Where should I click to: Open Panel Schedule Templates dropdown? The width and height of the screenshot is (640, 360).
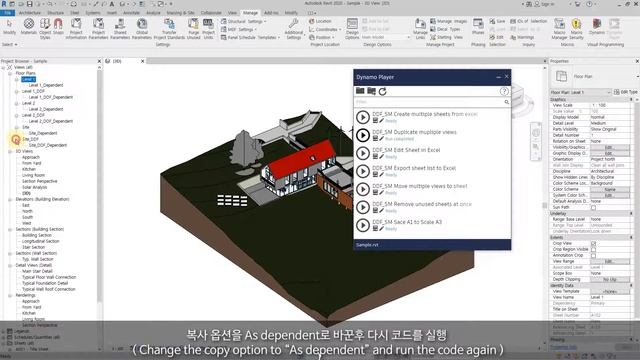pos(250,37)
